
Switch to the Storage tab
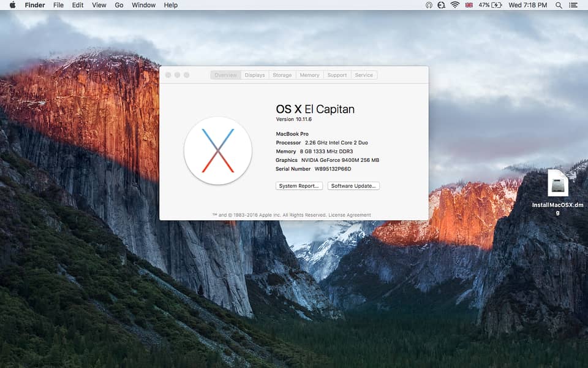(x=282, y=75)
